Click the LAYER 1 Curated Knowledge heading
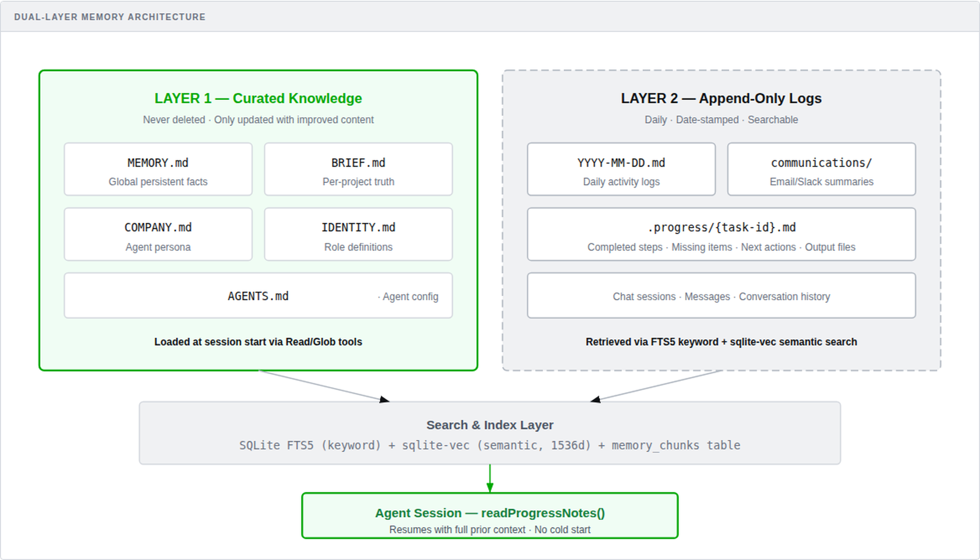Viewport: 980px width, 560px height. click(258, 98)
